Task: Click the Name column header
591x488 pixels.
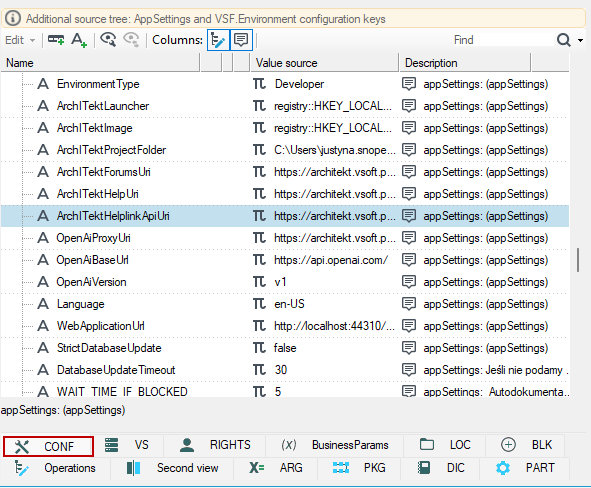Action: (x=100, y=63)
